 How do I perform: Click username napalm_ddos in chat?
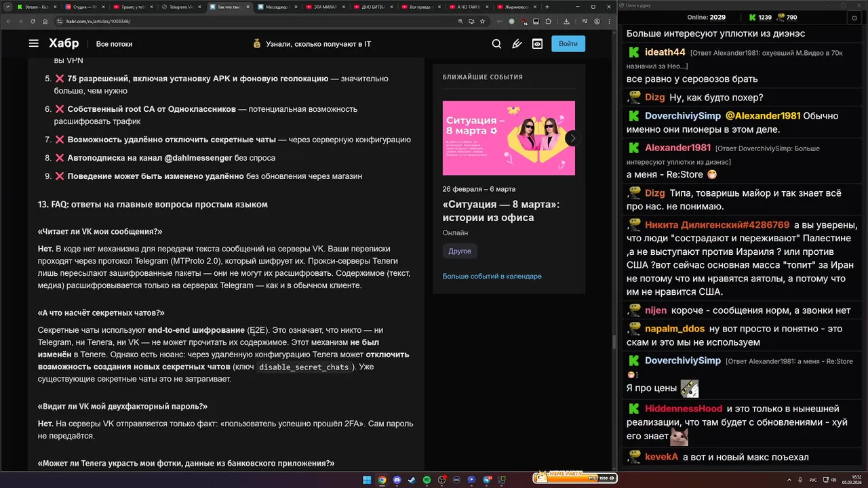(x=675, y=329)
